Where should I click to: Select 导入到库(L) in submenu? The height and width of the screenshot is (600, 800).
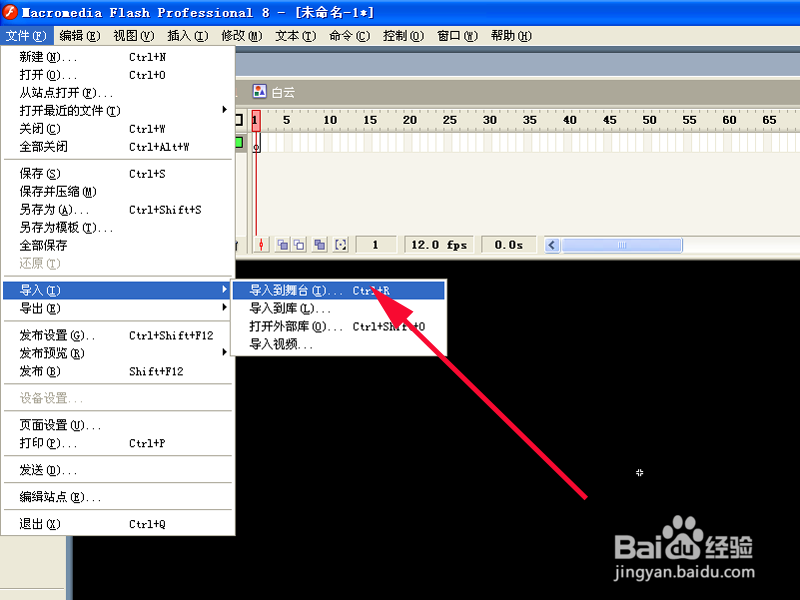pos(339,308)
